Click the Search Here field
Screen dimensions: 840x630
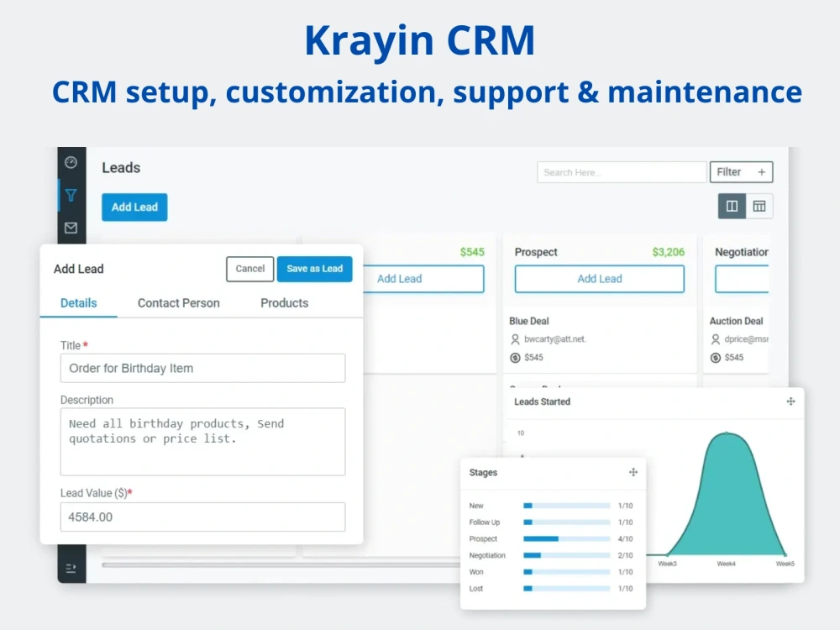(622, 172)
